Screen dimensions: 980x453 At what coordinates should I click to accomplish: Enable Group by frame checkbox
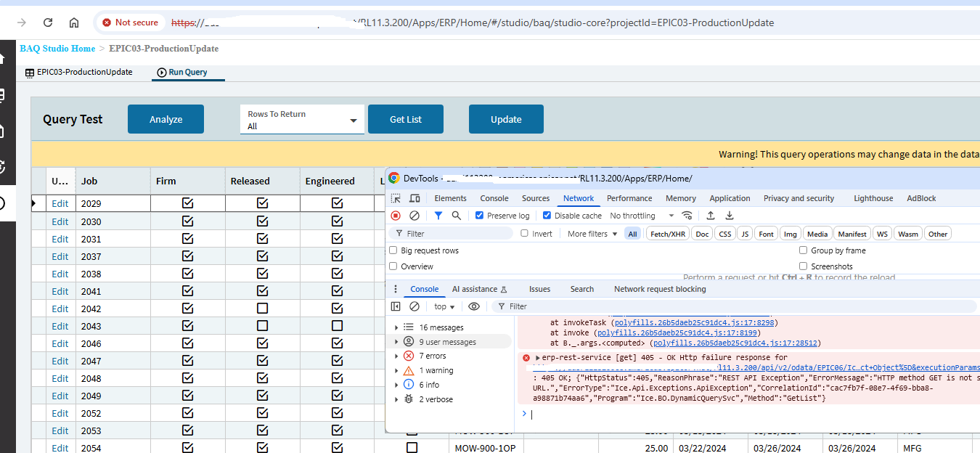click(804, 250)
